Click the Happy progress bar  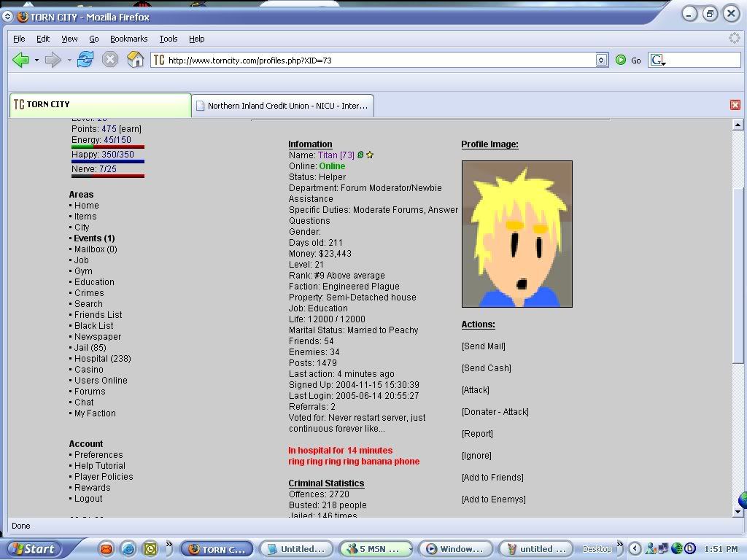click(x=108, y=161)
